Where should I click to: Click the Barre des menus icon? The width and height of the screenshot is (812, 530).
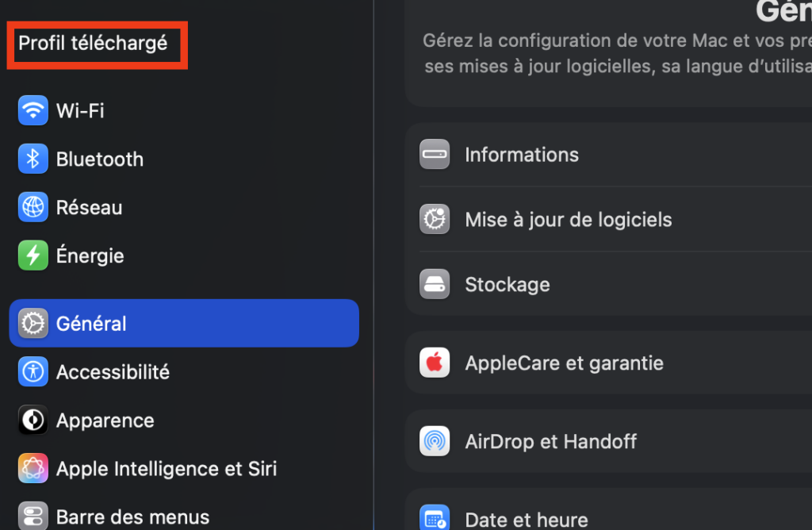33,517
